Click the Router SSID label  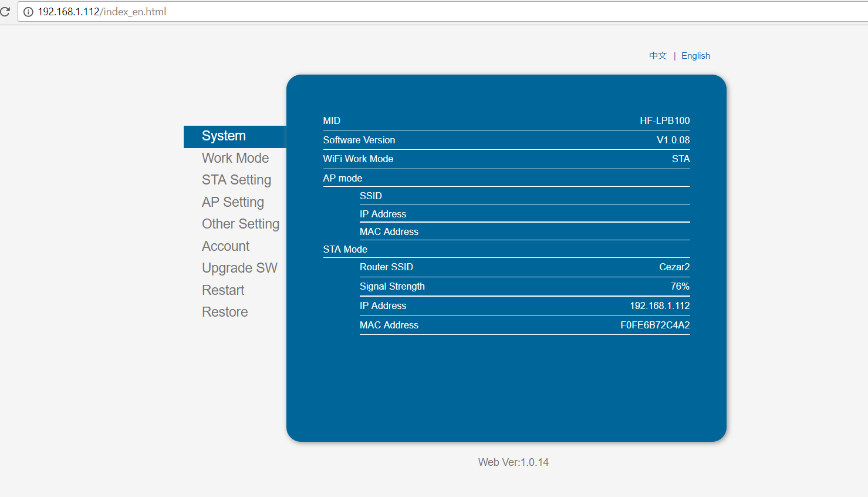click(x=386, y=267)
